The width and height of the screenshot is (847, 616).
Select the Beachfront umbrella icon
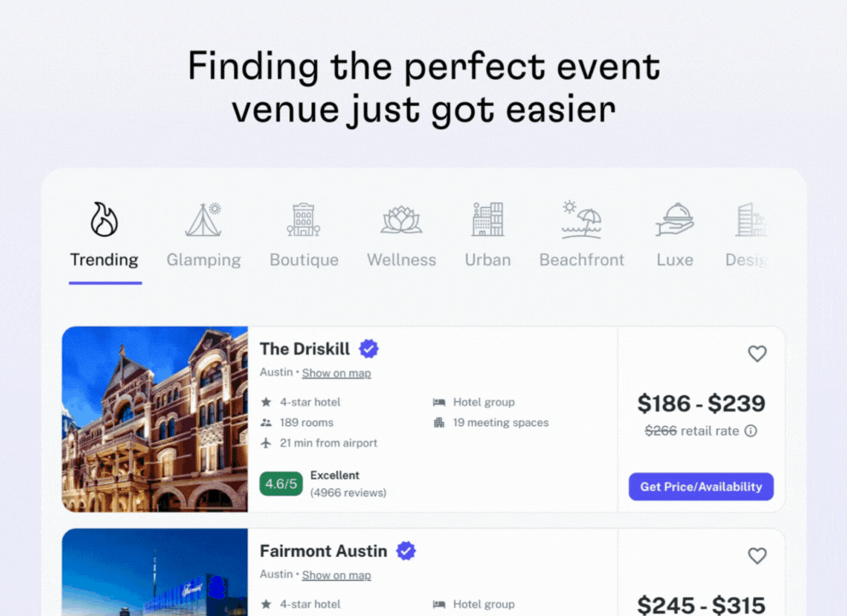tap(581, 220)
